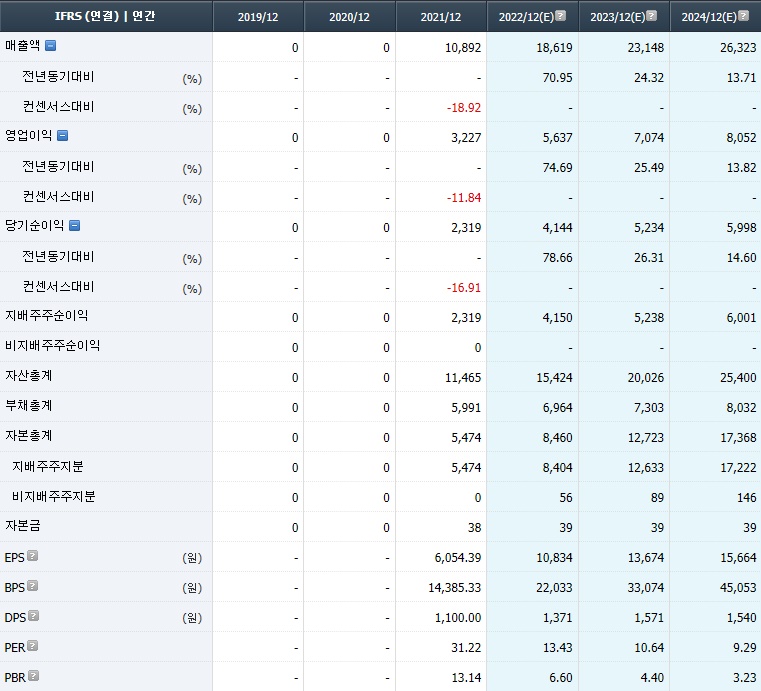The image size is (761, 691).
Task: Click the 5,991 total liabilities value
Action: click(x=466, y=408)
